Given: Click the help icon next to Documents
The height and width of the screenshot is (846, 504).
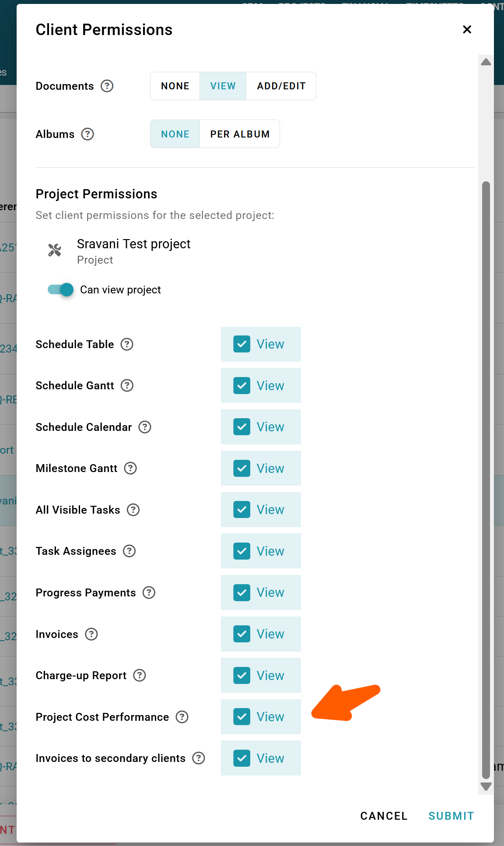Looking at the screenshot, I should point(107,86).
